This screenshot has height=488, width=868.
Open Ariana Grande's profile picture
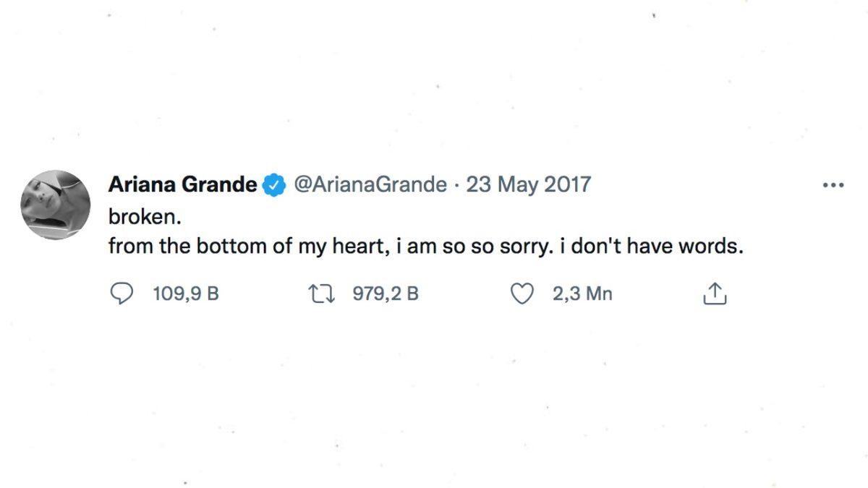(x=56, y=205)
